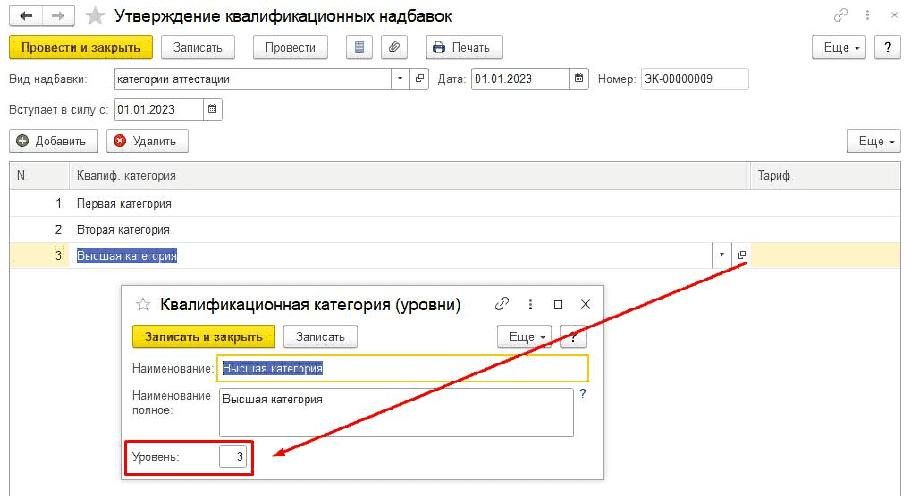The width and height of the screenshot is (904, 498).
Task: Edit the Вступает в силу с date
Action: coord(159,110)
